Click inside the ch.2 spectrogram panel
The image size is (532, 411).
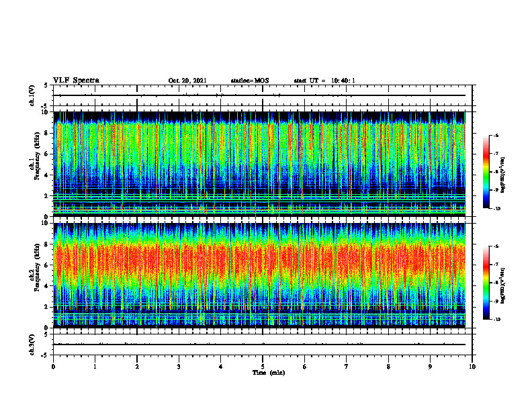pos(259,275)
